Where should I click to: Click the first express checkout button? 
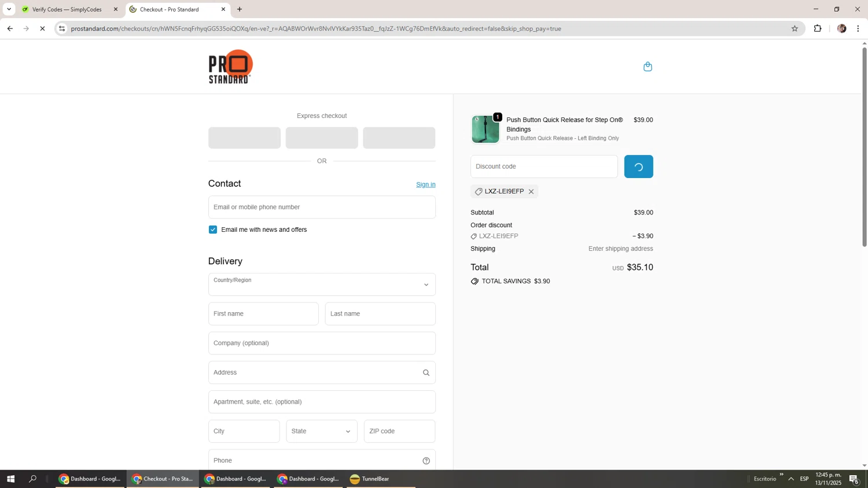[244, 138]
